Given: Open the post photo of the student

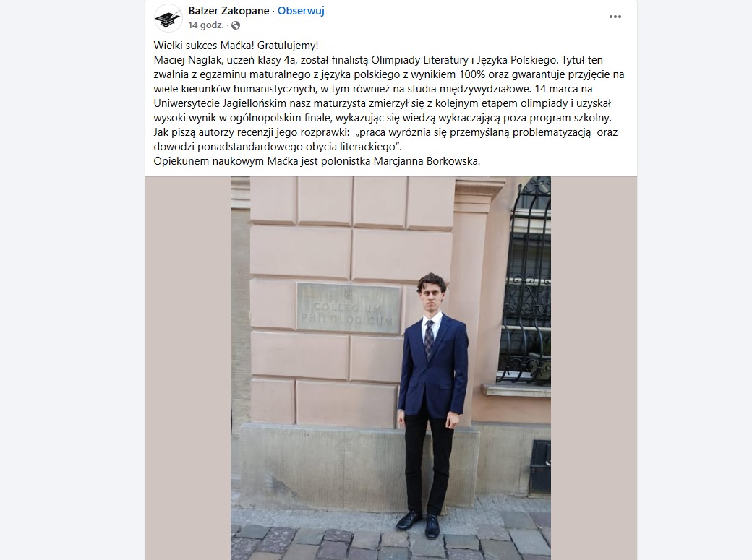Looking at the screenshot, I should point(390,369).
